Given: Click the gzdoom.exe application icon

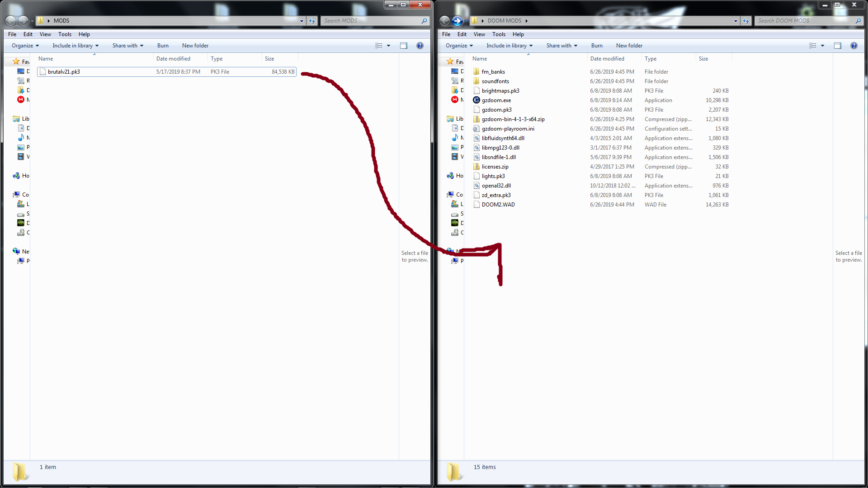Looking at the screenshot, I should pos(476,100).
